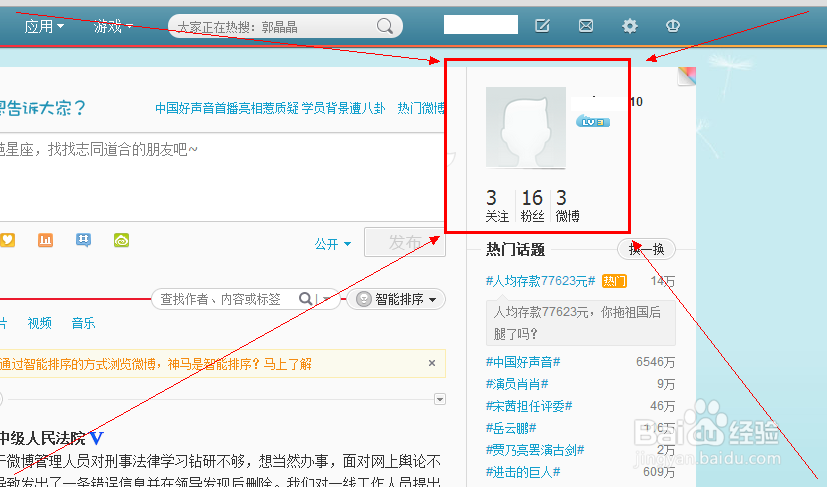Open topic #宋茜担任评委#
Screen dimensions: 827x487
coord(528,406)
